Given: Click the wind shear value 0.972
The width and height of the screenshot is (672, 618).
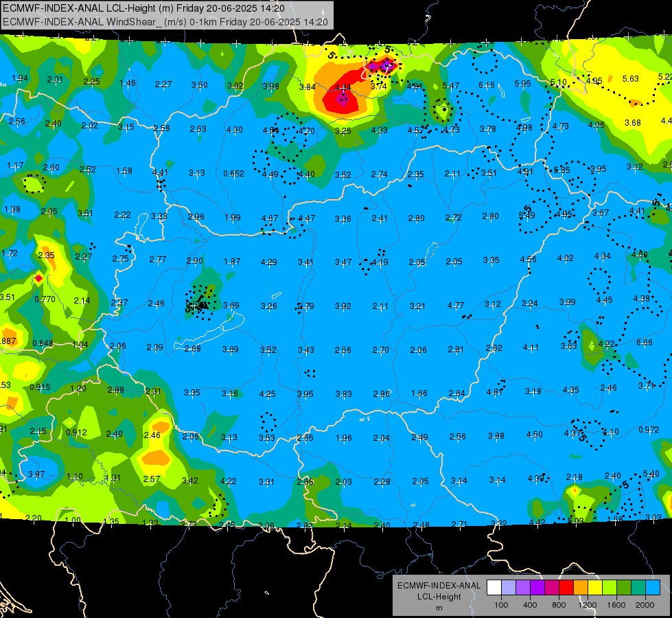Looking at the screenshot, I should [649, 430].
